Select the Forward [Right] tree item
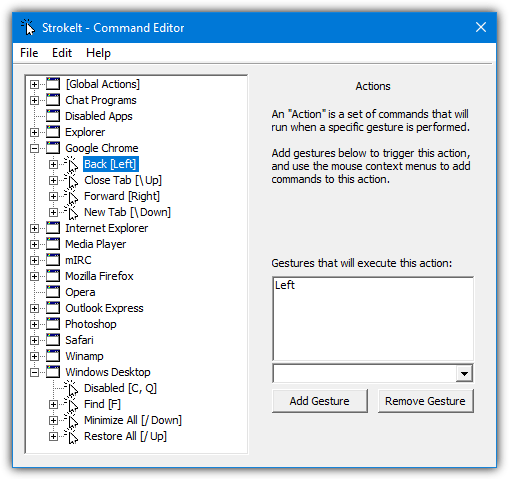The image size is (509, 479). click(x=122, y=196)
